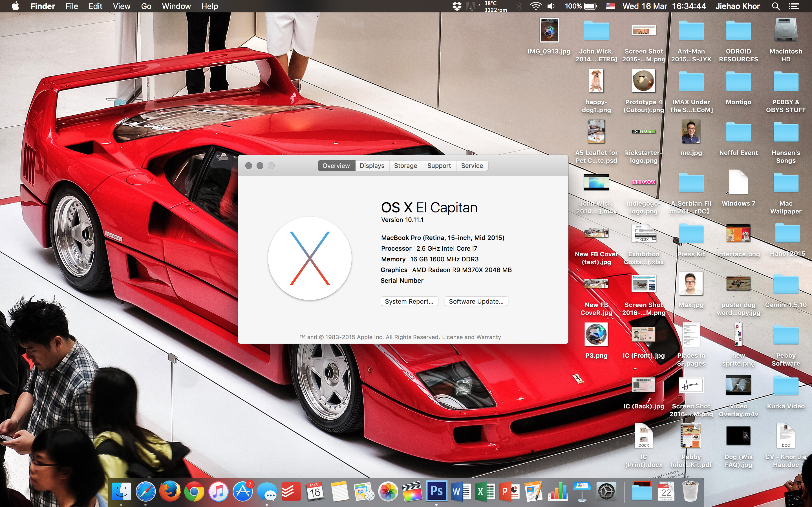Launch Firefox from the Dock
The height and width of the screenshot is (507, 812).
tap(170, 492)
